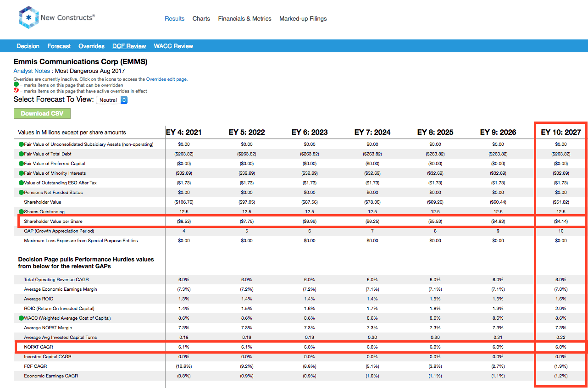The image size is (588, 388).
Task: Click ROIC 2.0% value for 2027
Action: coord(561,309)
